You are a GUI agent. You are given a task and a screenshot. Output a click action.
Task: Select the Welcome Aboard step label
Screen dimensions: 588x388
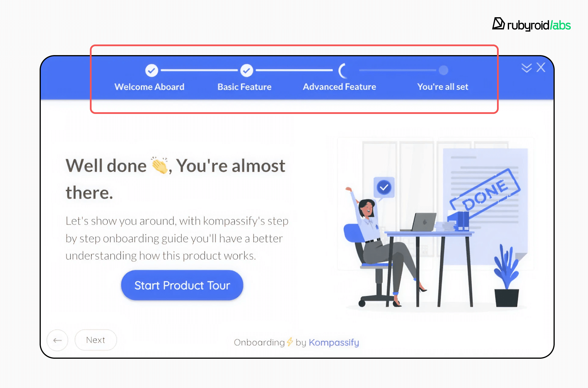pos(149,87)
